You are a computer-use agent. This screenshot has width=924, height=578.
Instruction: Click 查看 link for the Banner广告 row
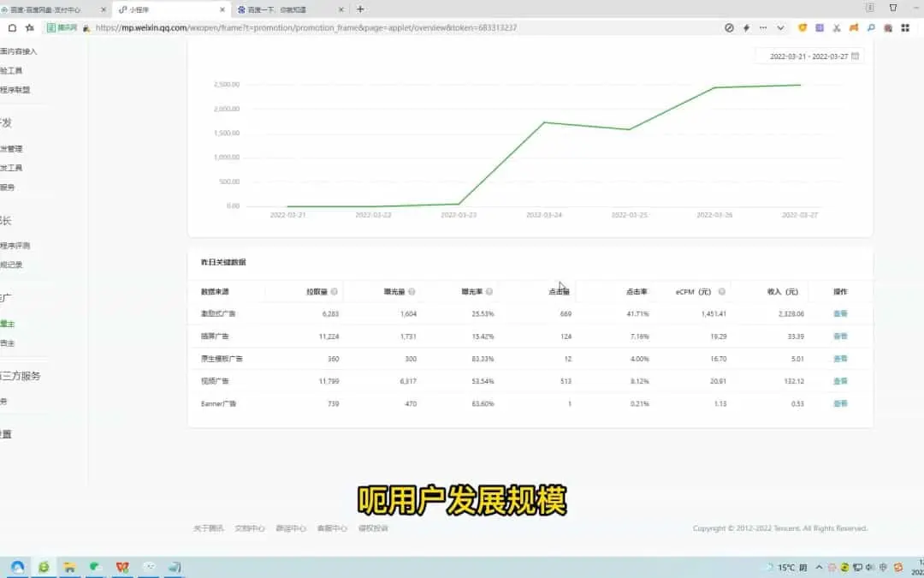(x=840, y=403)
